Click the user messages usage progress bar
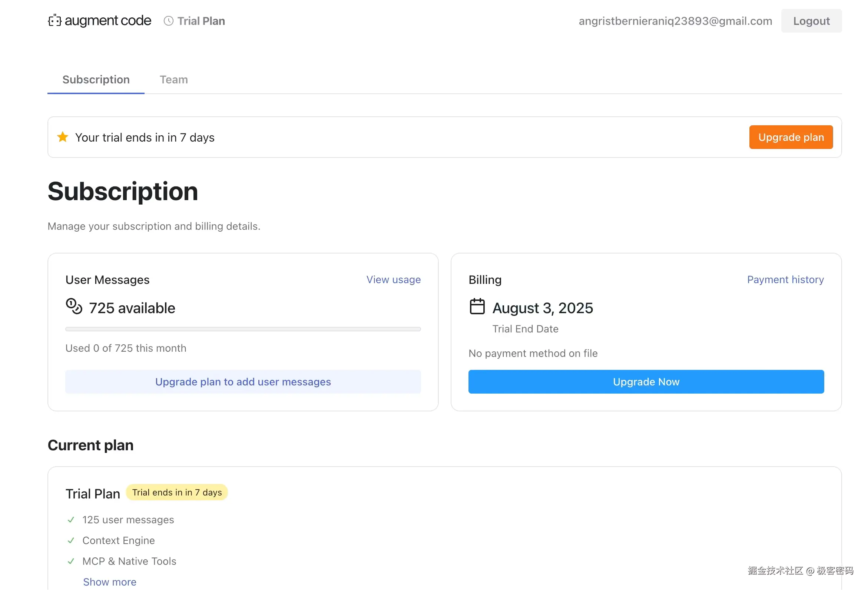Viewport: 868px width, 590px height. coord(243,329)
